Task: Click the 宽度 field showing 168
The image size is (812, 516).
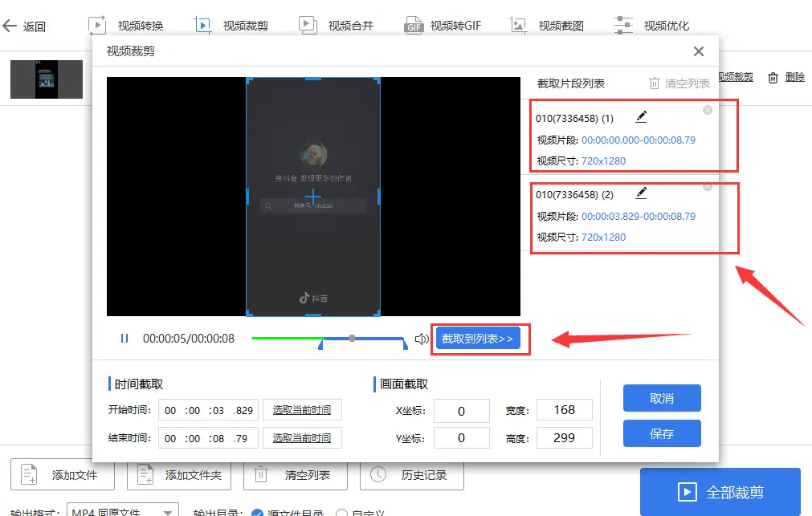Action: coord(565,410)
